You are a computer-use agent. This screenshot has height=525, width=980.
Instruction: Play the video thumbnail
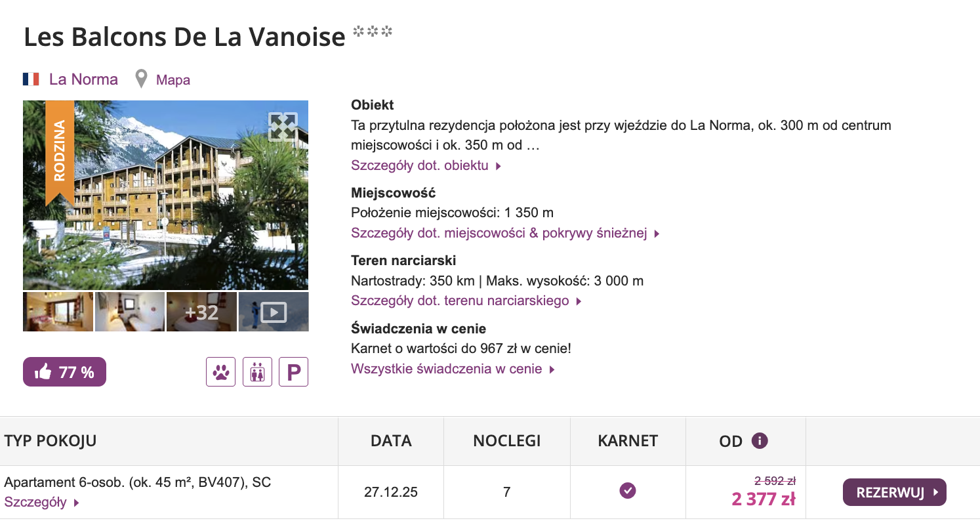(273, 312)
